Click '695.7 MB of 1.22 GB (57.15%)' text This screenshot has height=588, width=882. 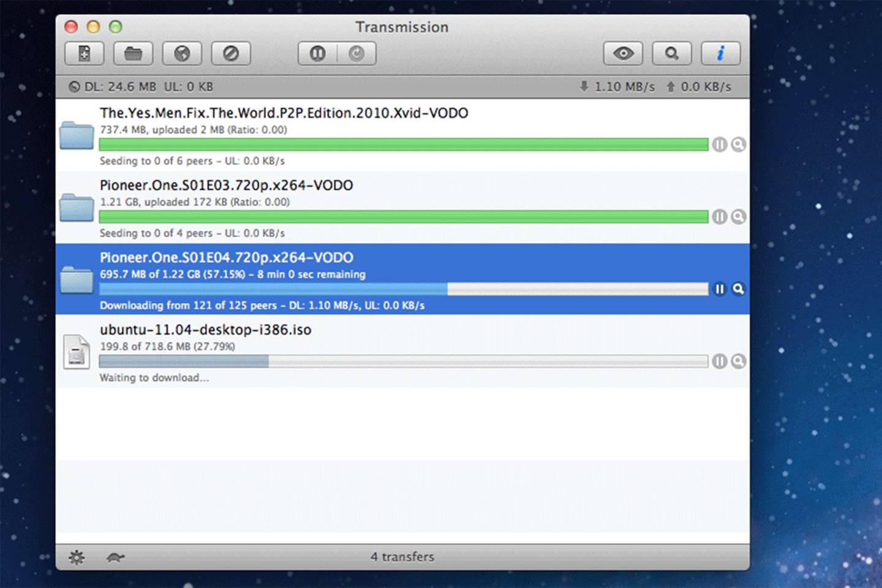pyautogui.click(x=173, y=274)
